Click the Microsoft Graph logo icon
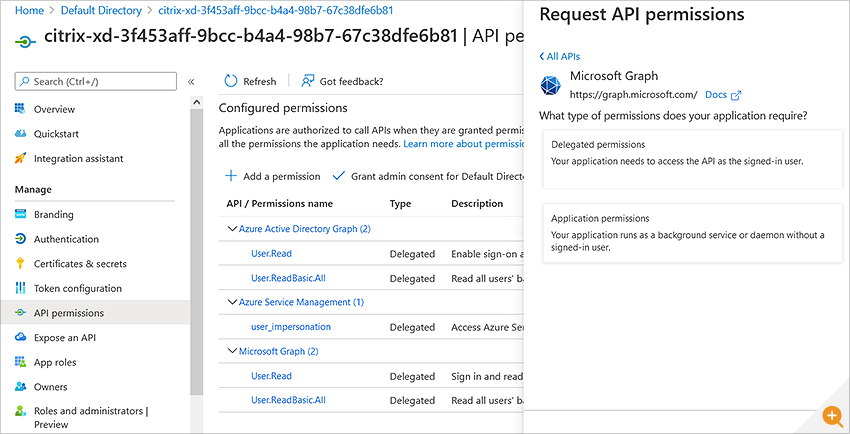This screenshot has height=434, width=850. point(551,86)
